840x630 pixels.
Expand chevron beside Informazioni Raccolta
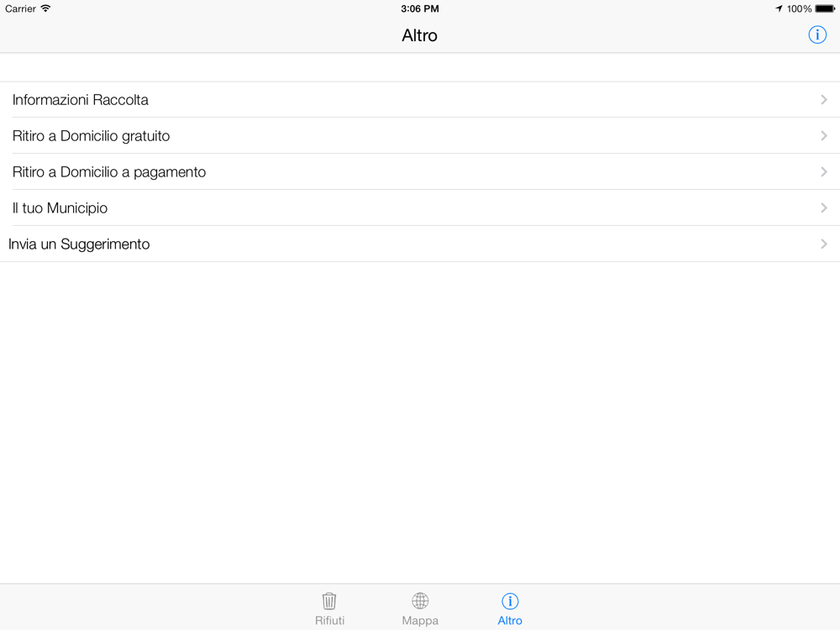click(824, 100)
